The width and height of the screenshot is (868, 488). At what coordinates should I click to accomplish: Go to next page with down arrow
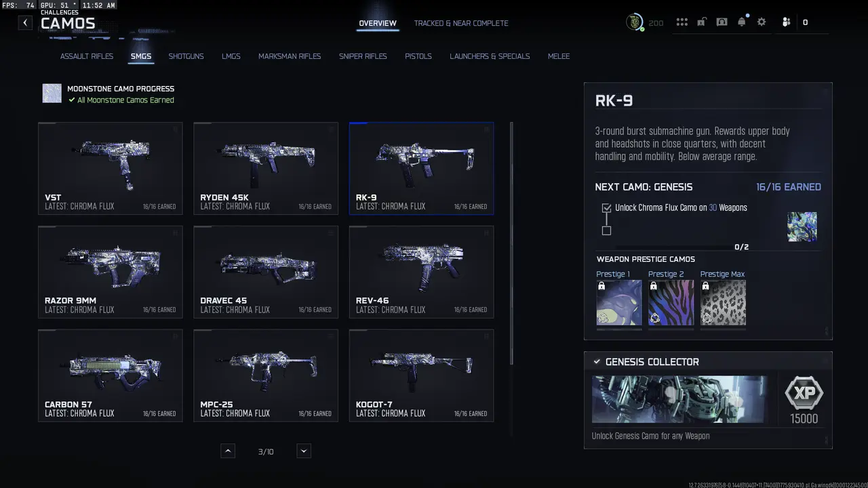click(x=304, y=451)
